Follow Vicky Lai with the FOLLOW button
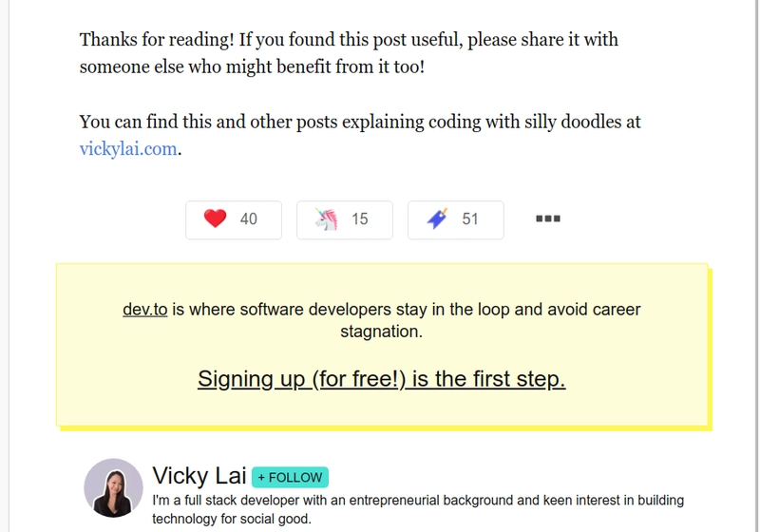Image resolution: width=760 pixels, height=532 pixels. (290, 477)
